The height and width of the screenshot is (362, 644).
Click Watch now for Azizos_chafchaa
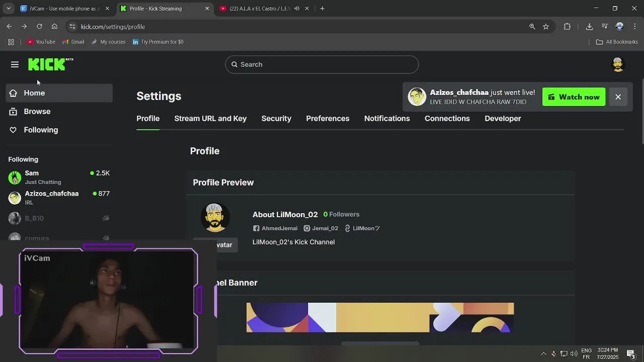tap(574, 97)
